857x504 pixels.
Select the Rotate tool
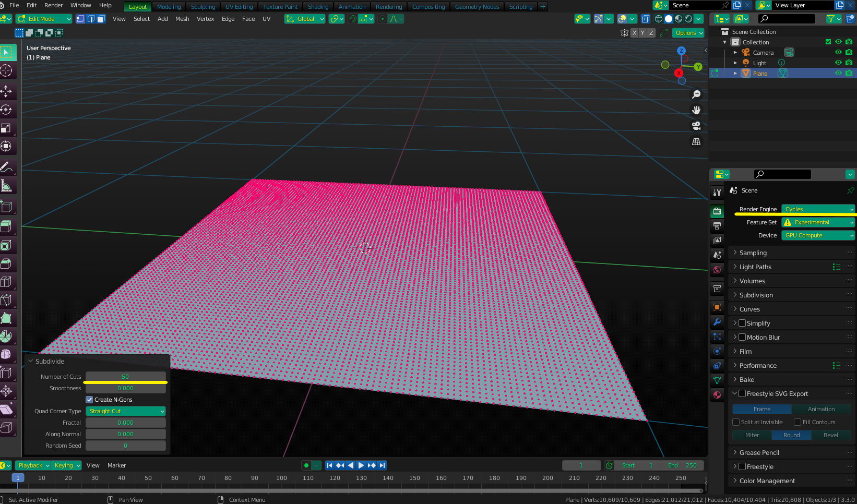(7, 110)
